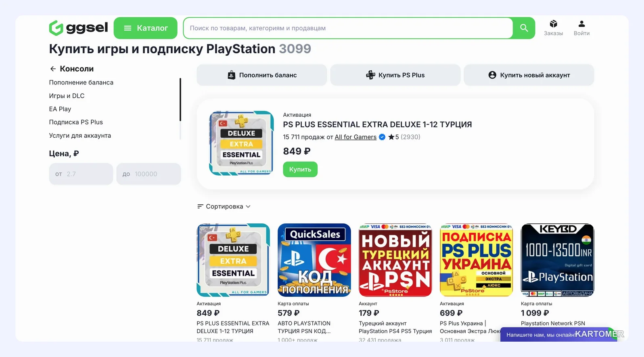
Task: Select the Подписка PS Plus category
Action: tap(76, 122)
